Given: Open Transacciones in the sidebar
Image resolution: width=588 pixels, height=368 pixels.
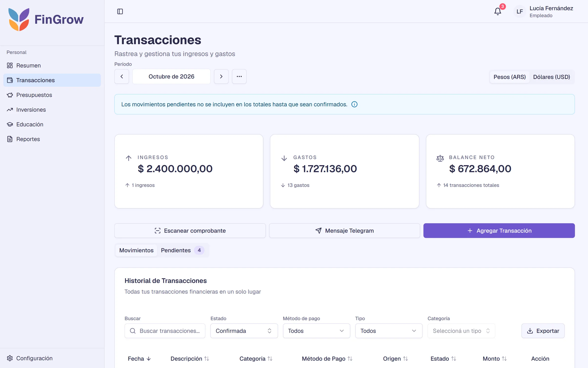Looking at the screenshot, I should coord(52,80).
